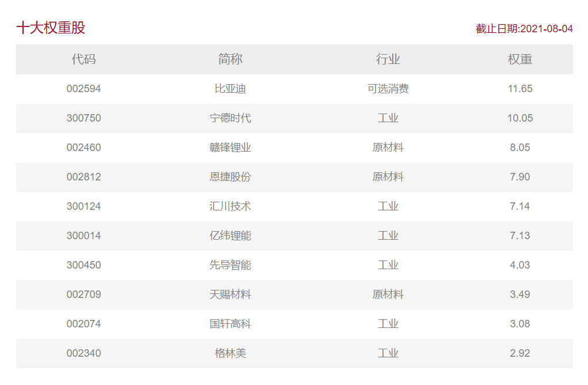Click 工业 in the 亿纬锂能 row
The width and height of the screenshot is (588, 385).
click(388, 236)
